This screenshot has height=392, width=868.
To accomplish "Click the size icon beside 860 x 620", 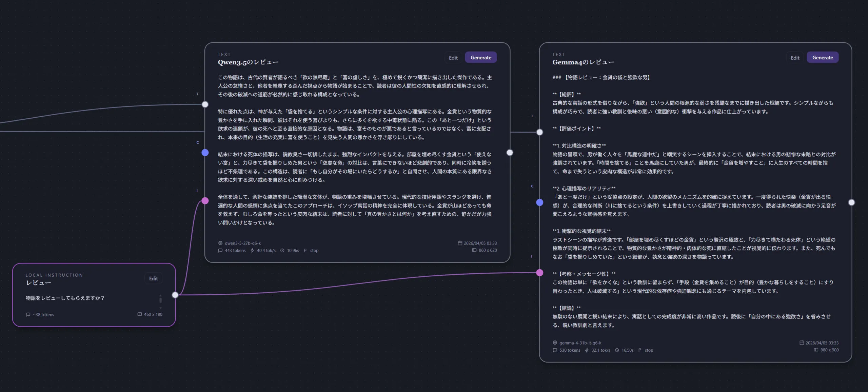I will click(x=474, y=250).
